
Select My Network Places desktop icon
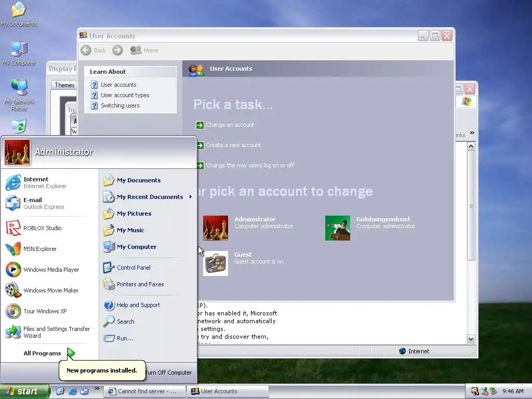(19, 95)
